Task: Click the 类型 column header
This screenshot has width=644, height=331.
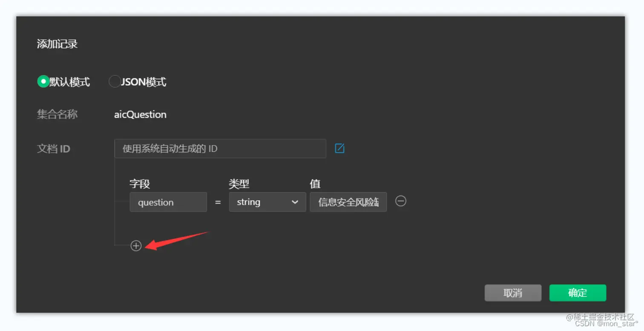Action: [239, 184]
